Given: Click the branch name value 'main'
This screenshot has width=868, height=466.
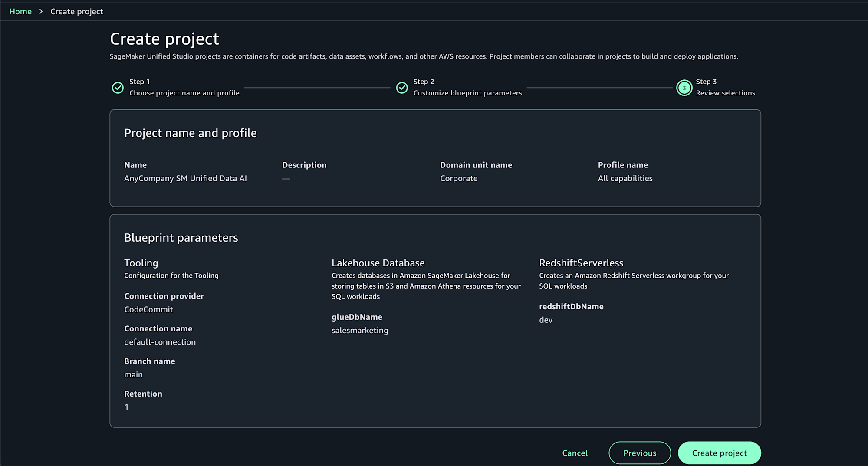Looking at the screenshot, I should (x=133, y=374).
